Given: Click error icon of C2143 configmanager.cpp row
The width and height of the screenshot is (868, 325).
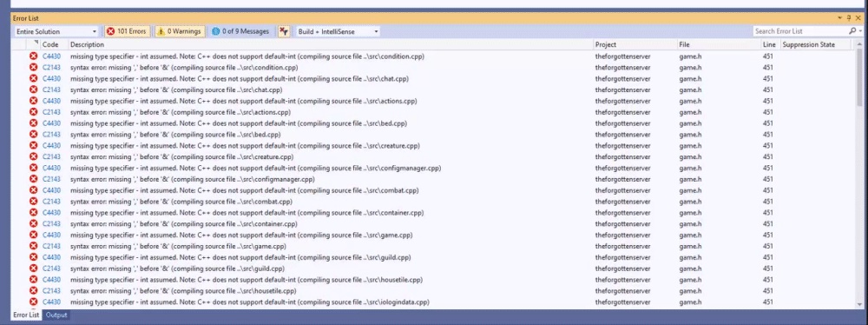Looking at the screenshot, I should 33,179.
